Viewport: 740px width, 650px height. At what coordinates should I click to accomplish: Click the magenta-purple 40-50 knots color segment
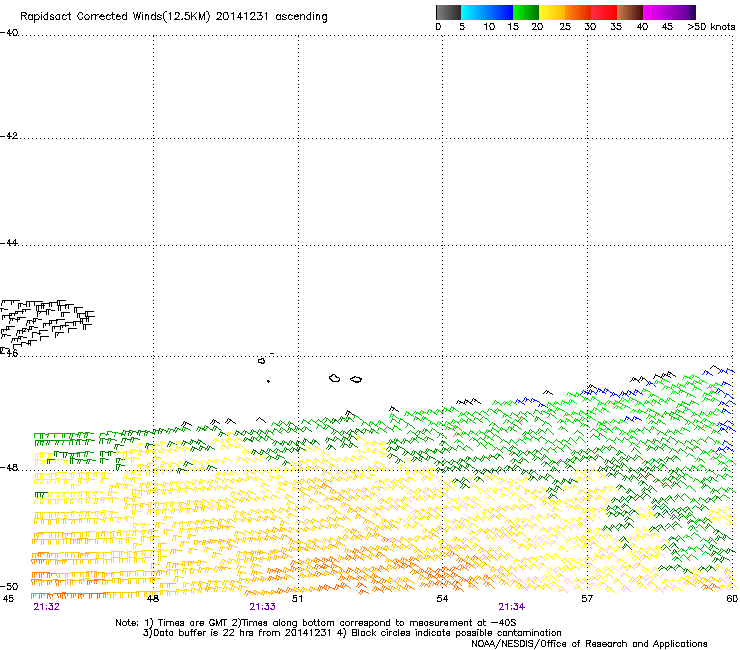coord(669,12)
